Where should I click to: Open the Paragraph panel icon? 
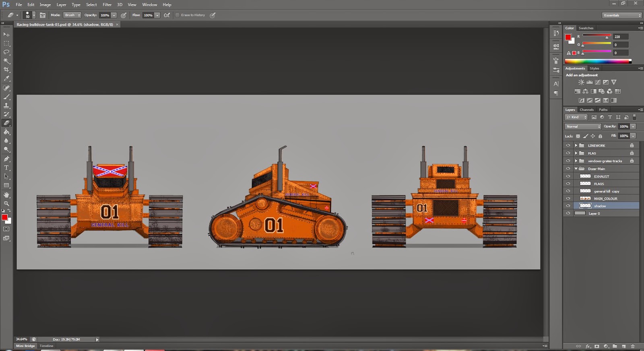coord(556,93)
